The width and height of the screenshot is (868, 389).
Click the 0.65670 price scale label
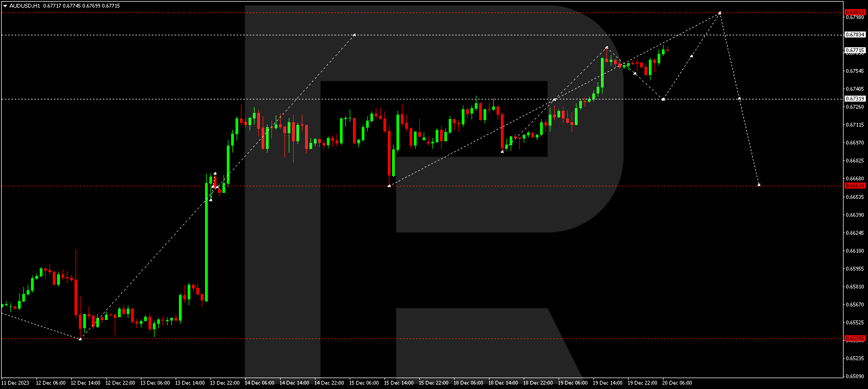pos(854,304)
